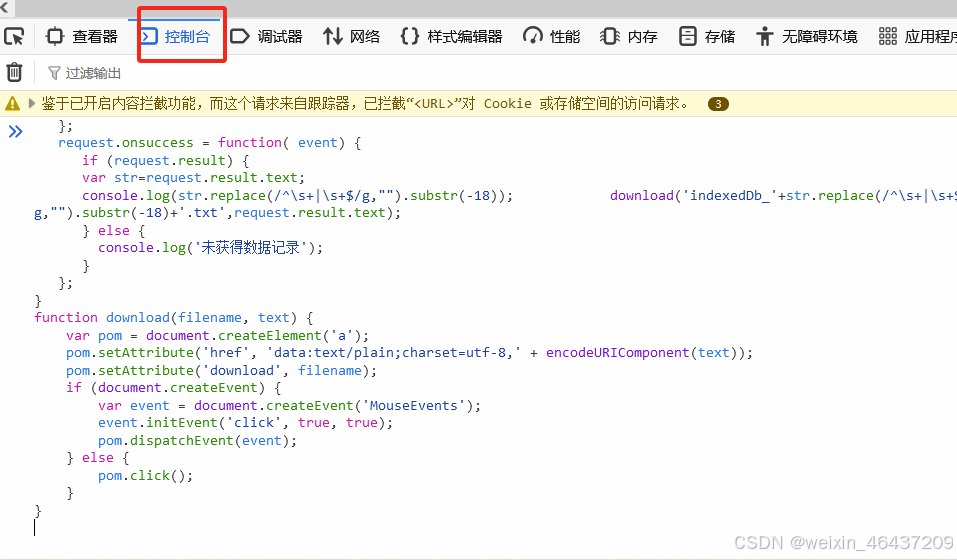Open the 无障碍环境 accessibility tab
Screen dimensions: 957x560
click(x=807, y=37)
